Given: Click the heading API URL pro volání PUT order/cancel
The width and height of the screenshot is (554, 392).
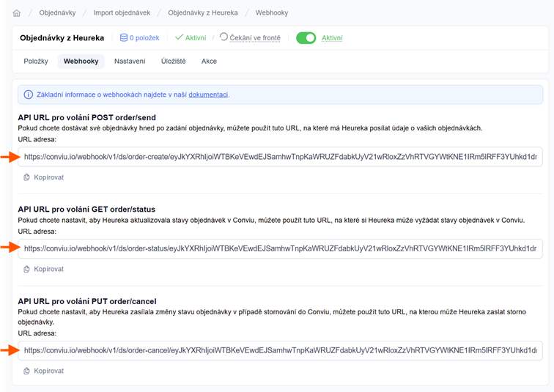Looking at the screenshot, I should (87, 301).
